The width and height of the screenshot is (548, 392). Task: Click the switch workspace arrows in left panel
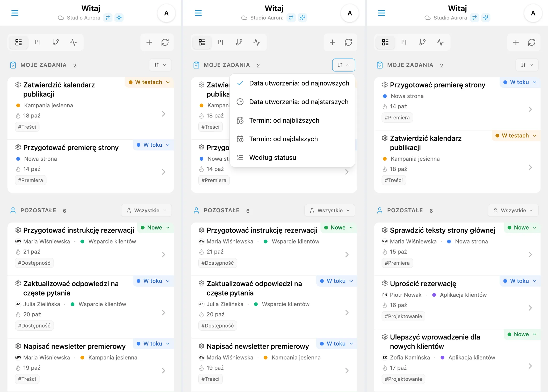(108, 18)
